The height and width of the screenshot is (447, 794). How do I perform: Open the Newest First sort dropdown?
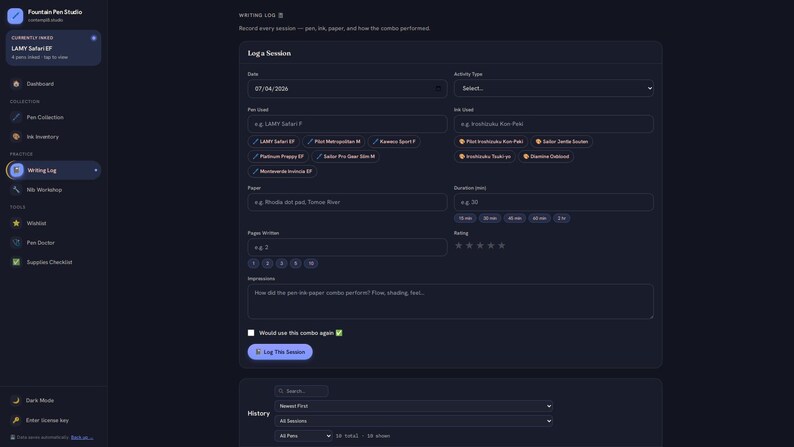[414, 406]
